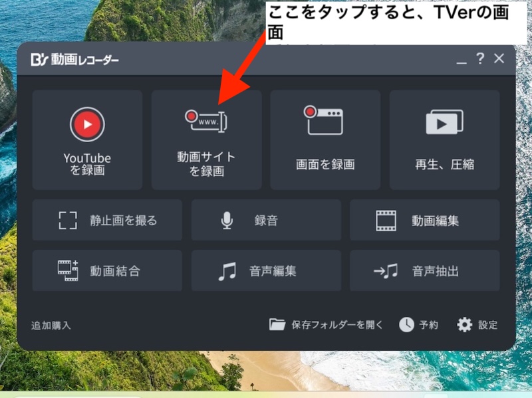Select the 動画サイトを録画 www icon

pyautogui.click(x=206, y=121)
